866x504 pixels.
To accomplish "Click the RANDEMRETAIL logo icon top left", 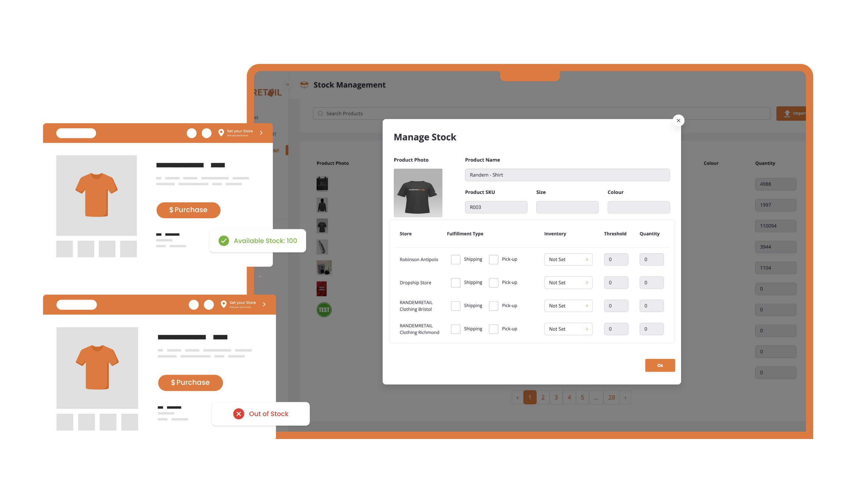I will 271,92.
